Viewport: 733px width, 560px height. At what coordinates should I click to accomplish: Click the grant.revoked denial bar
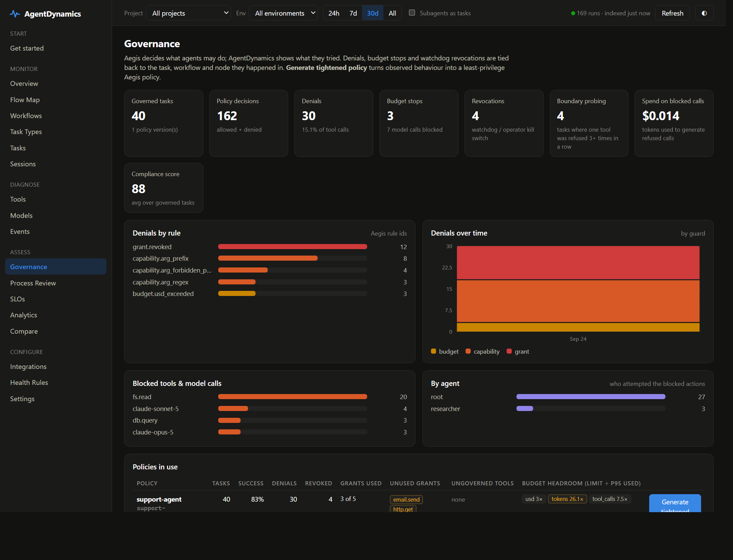[293, 247]
